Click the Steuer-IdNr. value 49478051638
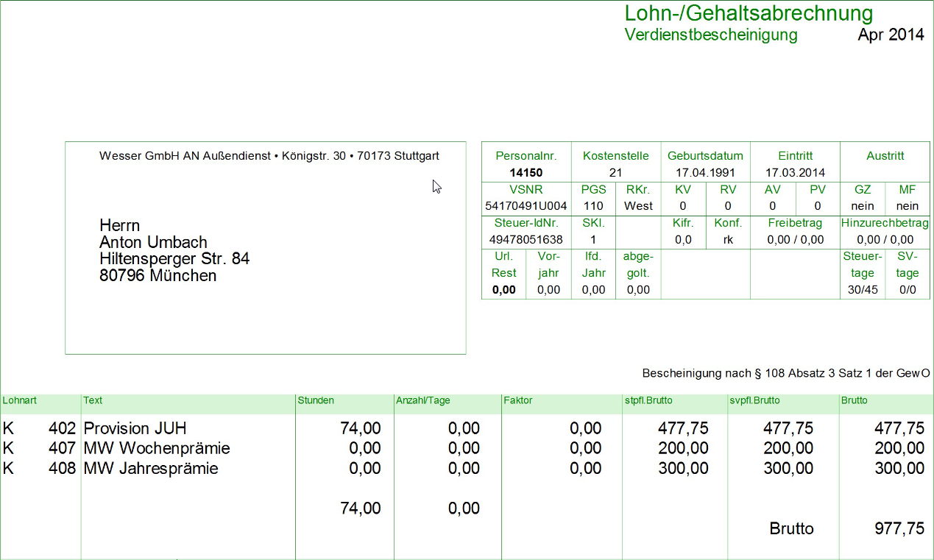Screen dimensions: 934x560 [x=526, y=240]
